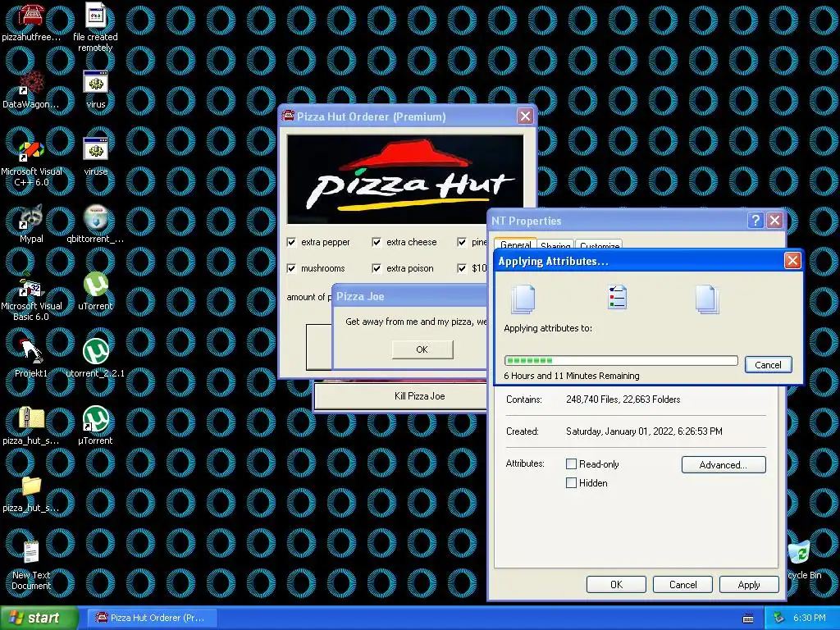
Task: Close the NT Properties window
Action: pyautogui.click(x=774, y=220)
